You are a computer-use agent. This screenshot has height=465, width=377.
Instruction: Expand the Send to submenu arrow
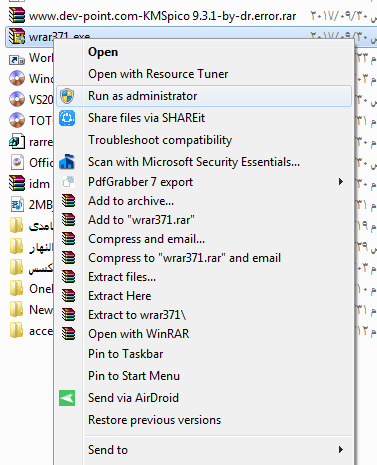coord(340,450)
